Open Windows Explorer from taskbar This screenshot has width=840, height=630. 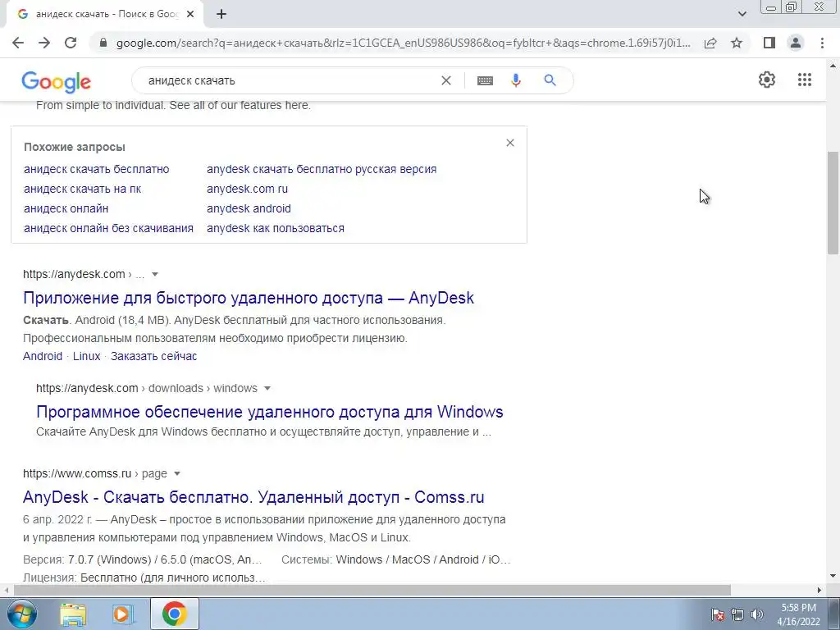pos(73,614)
